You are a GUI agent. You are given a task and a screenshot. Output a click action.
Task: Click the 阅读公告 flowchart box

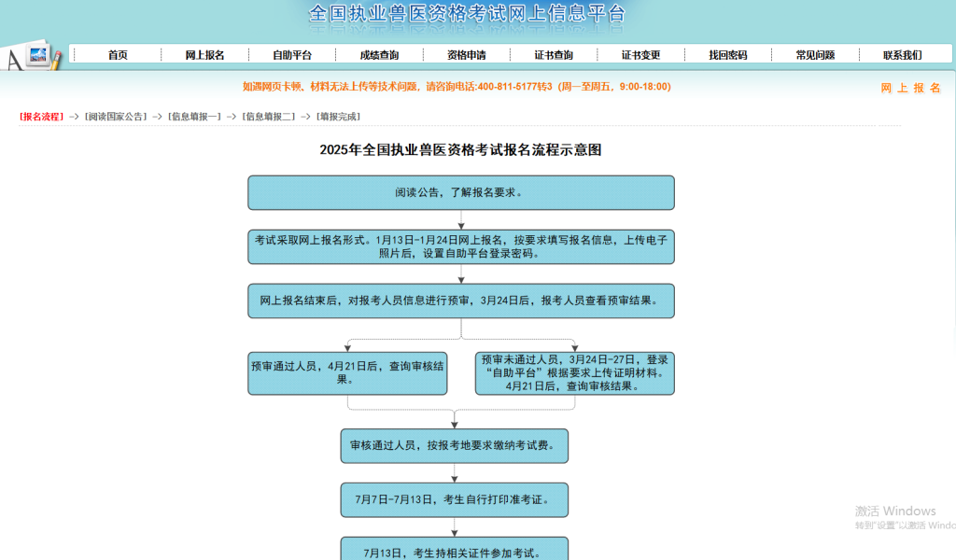click(461, 192)
